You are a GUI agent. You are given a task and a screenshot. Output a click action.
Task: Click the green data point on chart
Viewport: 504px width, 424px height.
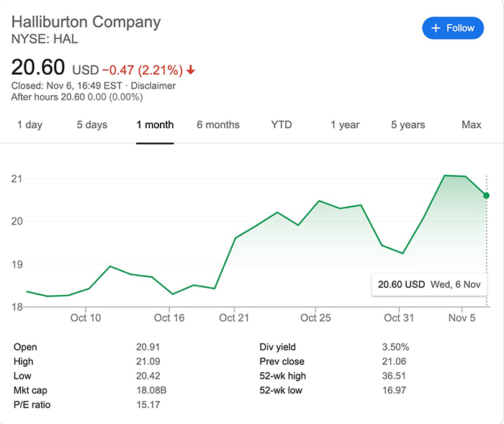click(x=487, y=195)
